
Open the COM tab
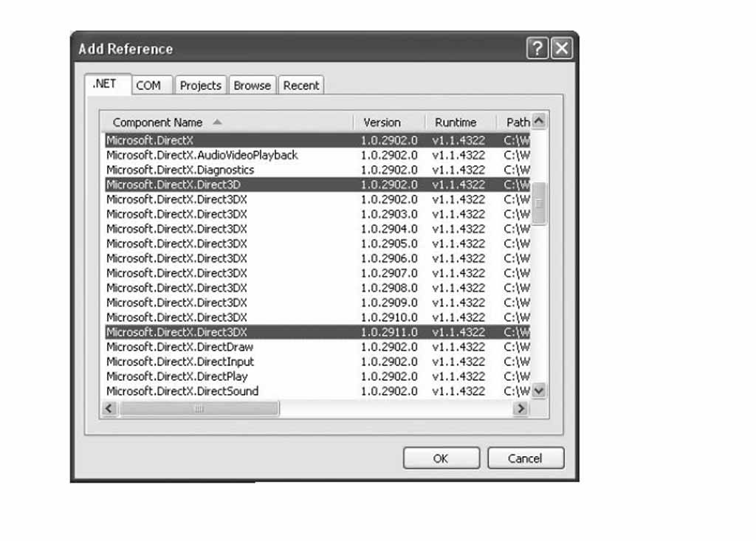pyautogui.click(x=152, y=86)
